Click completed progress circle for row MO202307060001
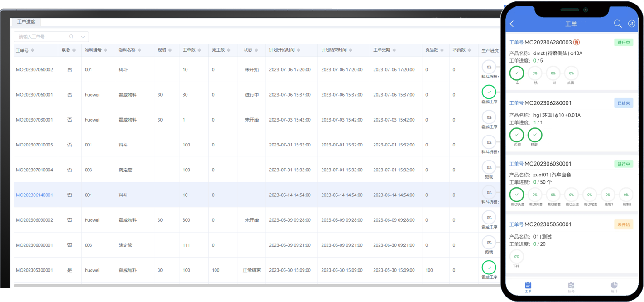 click(489, 92)
